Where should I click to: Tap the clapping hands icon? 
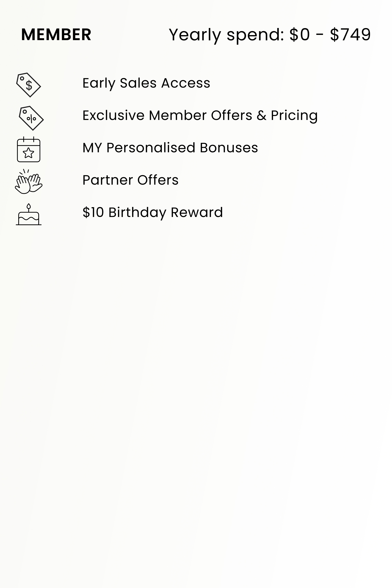click(28, 182)
